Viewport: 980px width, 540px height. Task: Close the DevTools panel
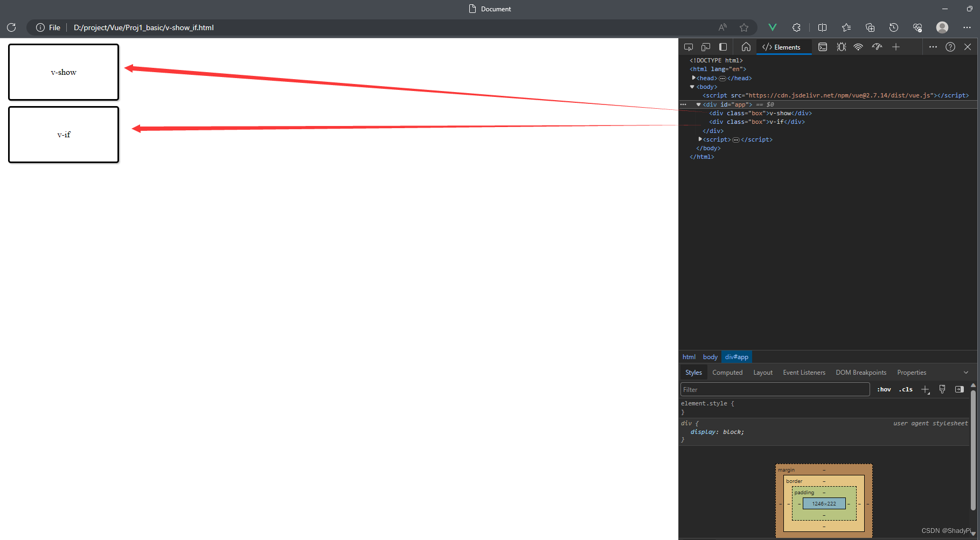click(x=968, y=47)
